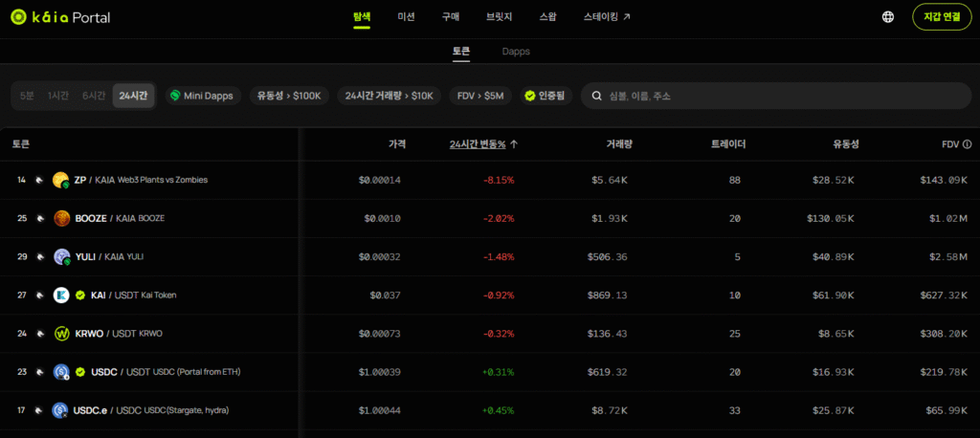
Task: Open the globe language selector
Action: pos(888,16)
